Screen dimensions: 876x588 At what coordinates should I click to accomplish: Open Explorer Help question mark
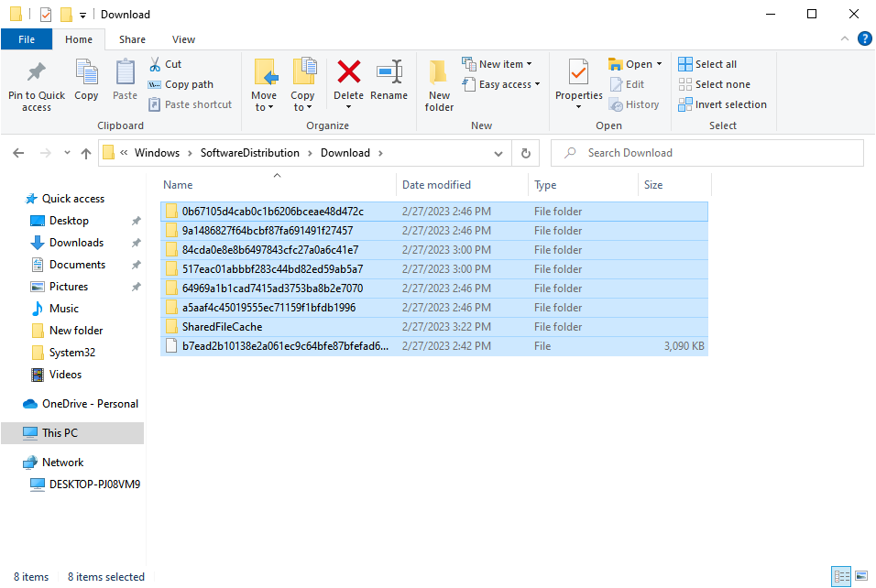pos(865,38)
